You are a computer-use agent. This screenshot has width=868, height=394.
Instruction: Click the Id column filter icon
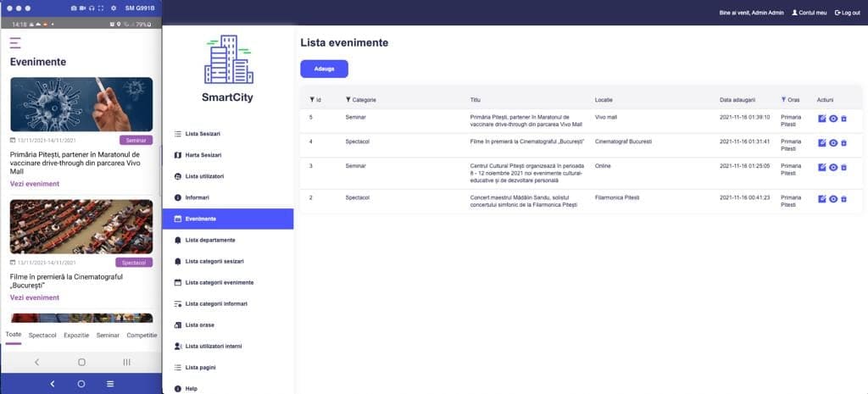[x=312, y=100]
